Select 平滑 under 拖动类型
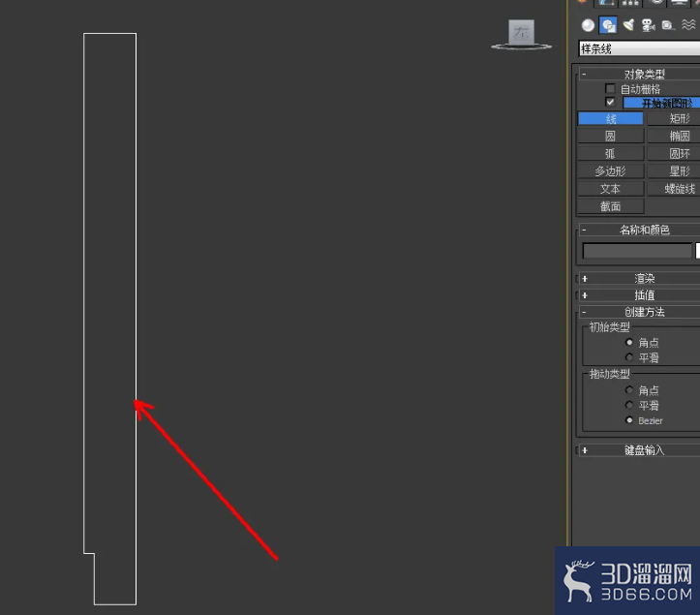This screenshot has height=615, width=700. [x=629, y=405]
